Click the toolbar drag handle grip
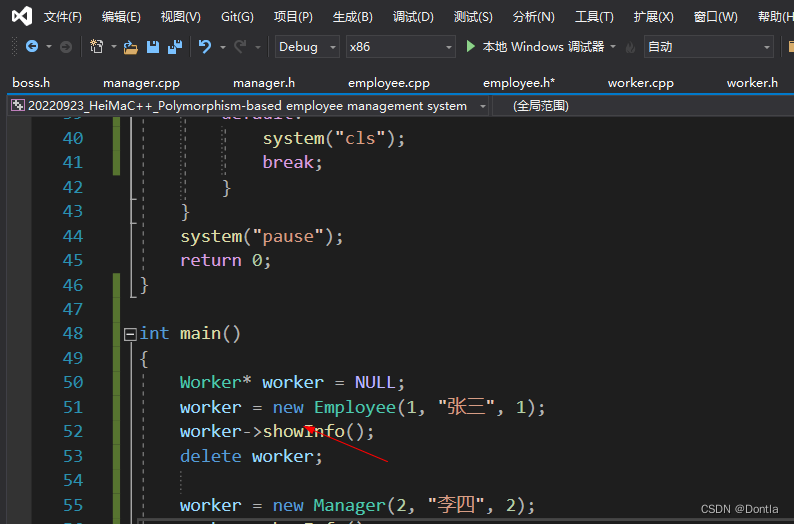 pos(14,47)
